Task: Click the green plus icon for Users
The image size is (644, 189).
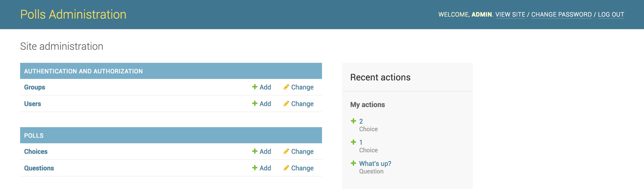Action: (255, 104)
